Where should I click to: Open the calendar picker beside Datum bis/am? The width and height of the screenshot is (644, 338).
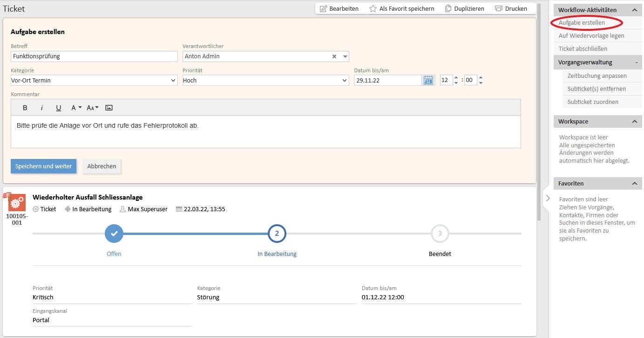point(428,80)
